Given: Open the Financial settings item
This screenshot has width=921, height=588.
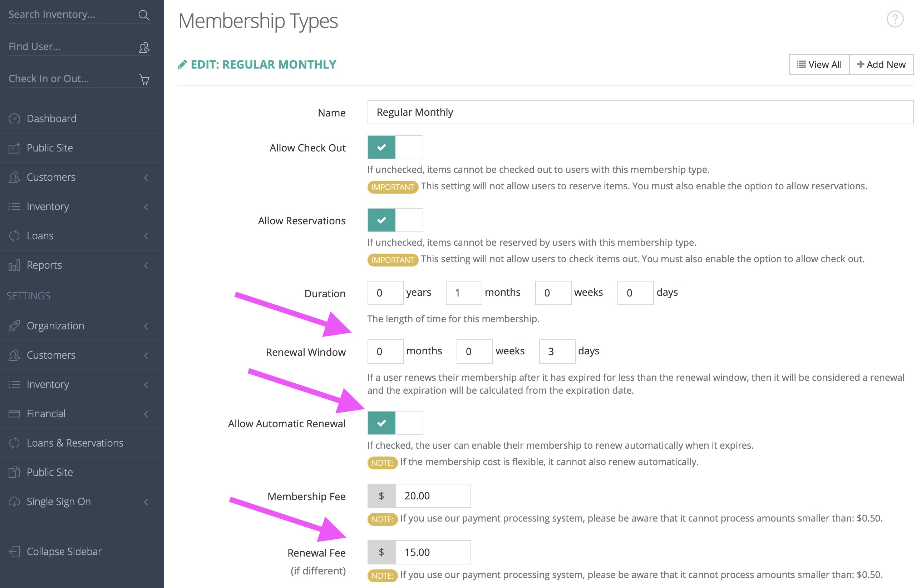Looking at the screenshot, I should (82, 414).
